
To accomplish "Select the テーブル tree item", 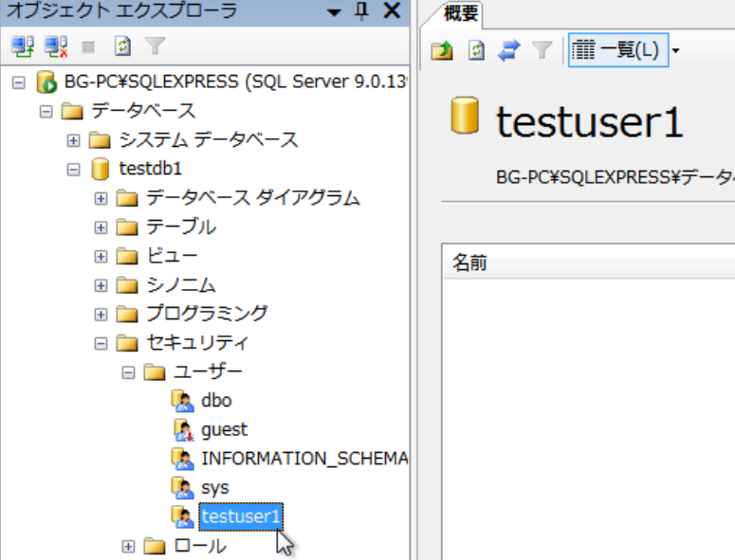I will point(181,227).
